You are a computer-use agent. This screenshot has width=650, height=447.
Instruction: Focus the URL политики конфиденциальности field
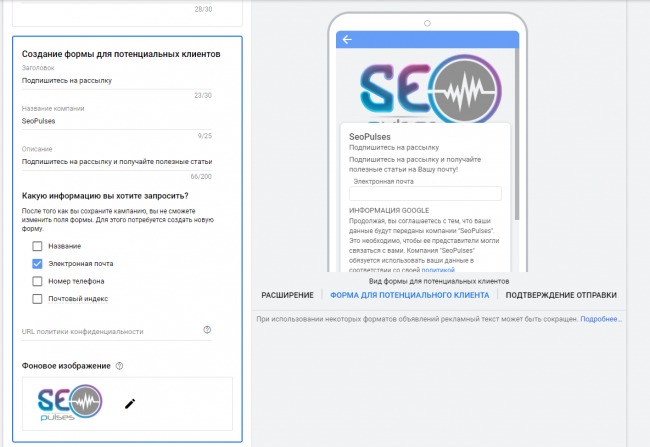(108, 331)
